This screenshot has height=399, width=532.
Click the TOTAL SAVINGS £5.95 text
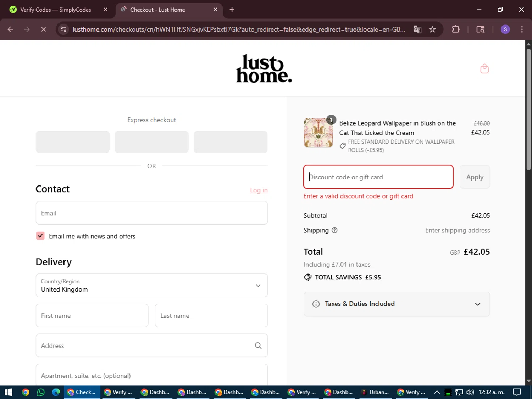[348, 277]
